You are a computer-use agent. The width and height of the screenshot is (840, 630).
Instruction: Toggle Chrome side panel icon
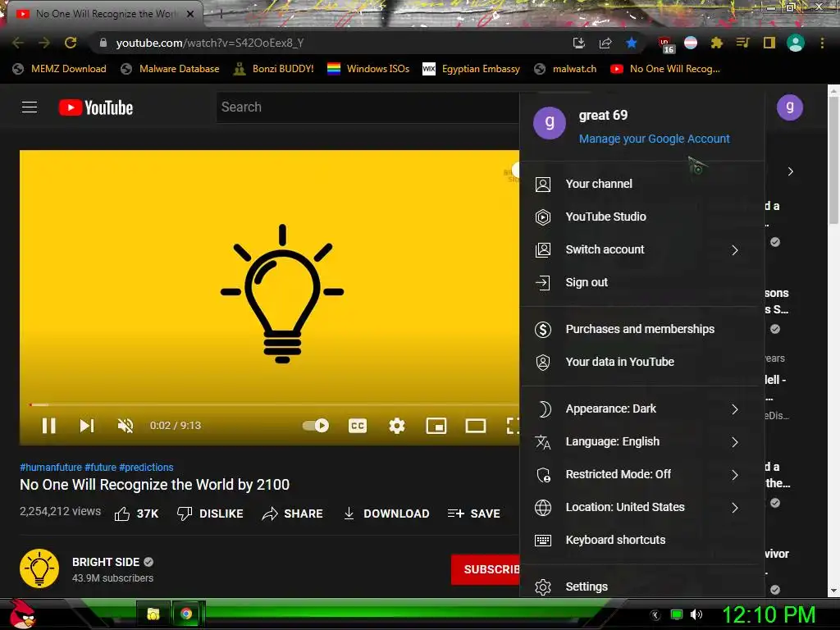pos(769,43)
